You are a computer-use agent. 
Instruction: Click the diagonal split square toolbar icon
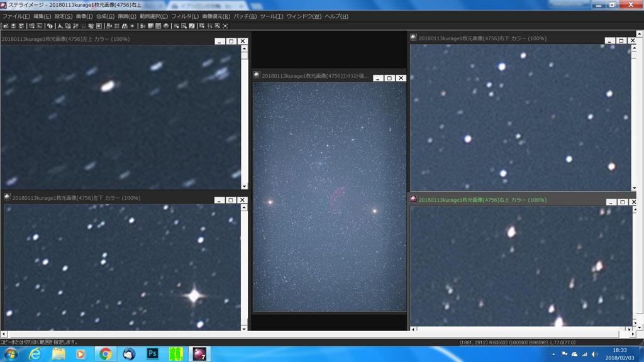click(192, 26)
